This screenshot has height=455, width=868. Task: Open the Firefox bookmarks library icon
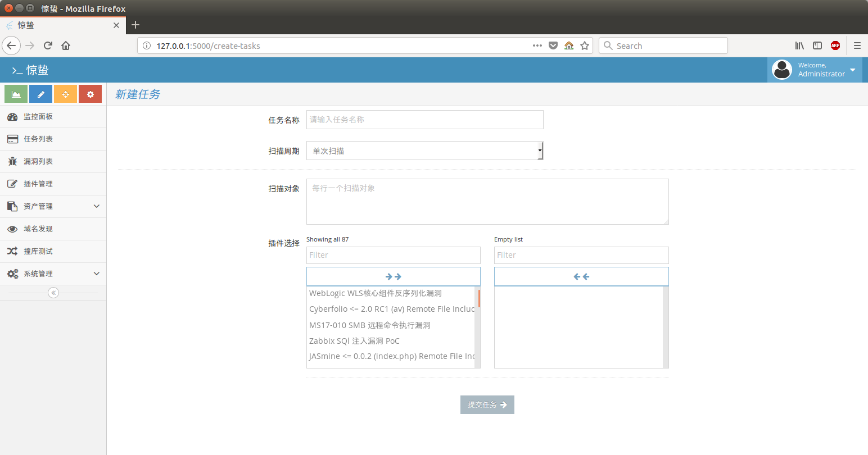[x=799, y=46]
